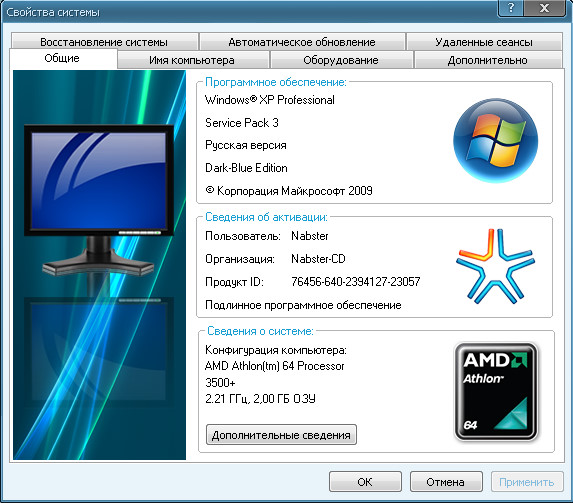Viewport: 573px width, 503px height.
Task: Click the Dark-Blue Edition text
Action: [x=246, y=168]
